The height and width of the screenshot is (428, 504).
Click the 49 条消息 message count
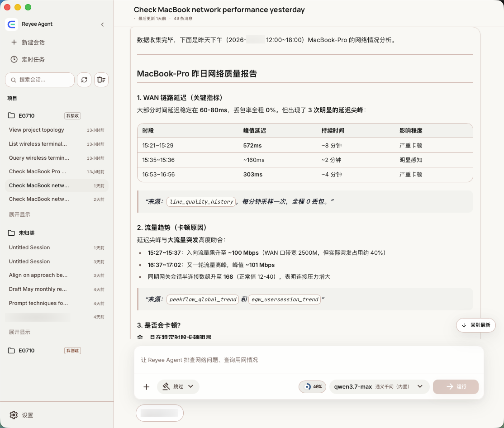183,18
